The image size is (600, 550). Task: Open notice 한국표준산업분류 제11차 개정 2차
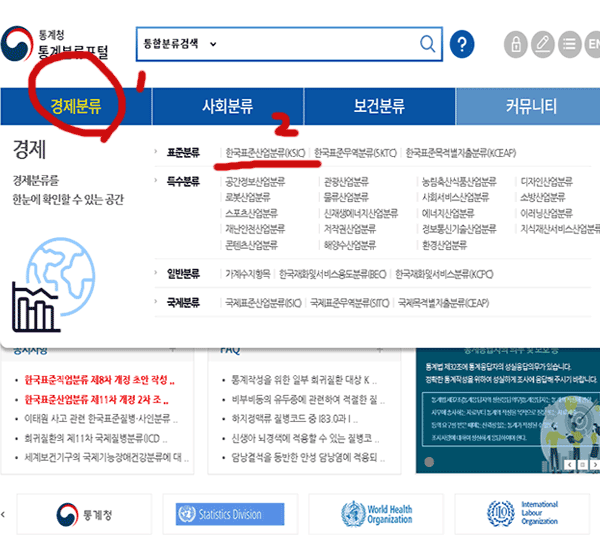96,400
